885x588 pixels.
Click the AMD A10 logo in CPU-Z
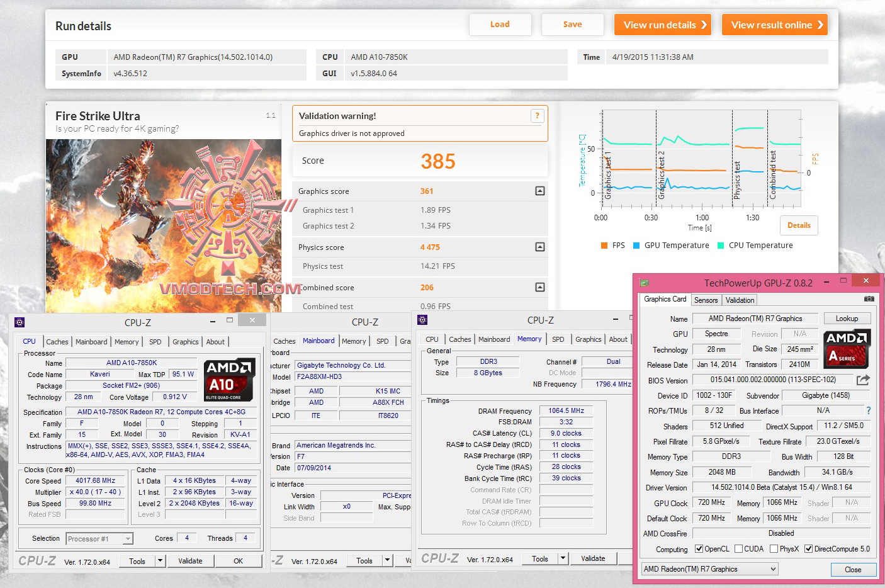(x=229, y=380)
